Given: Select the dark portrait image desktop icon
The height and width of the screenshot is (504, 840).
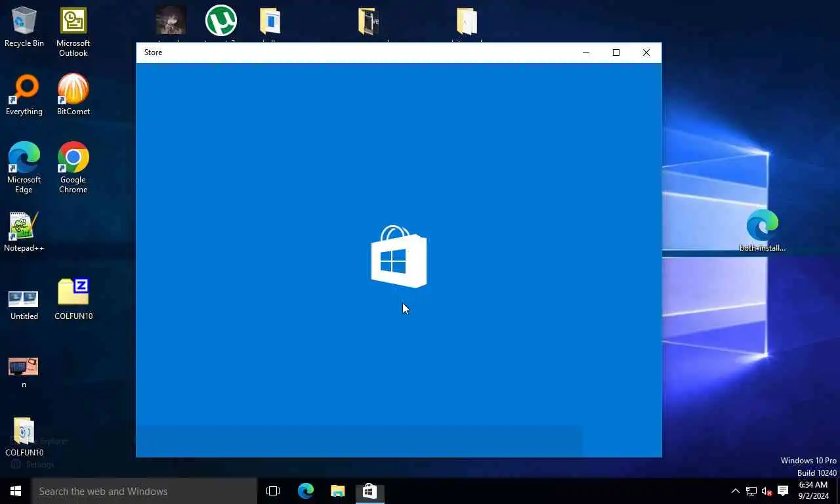Looking at the screenshot, I should point(171,20).
